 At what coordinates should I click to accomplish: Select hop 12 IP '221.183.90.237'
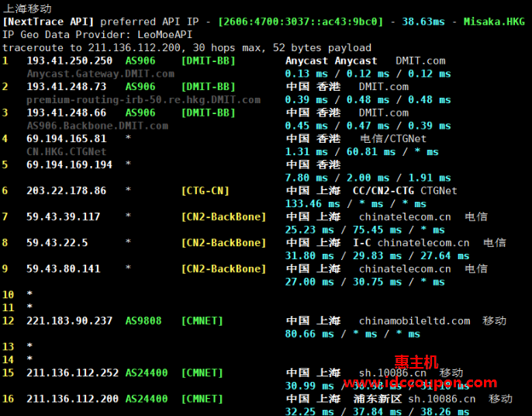[x=70, y=321]
